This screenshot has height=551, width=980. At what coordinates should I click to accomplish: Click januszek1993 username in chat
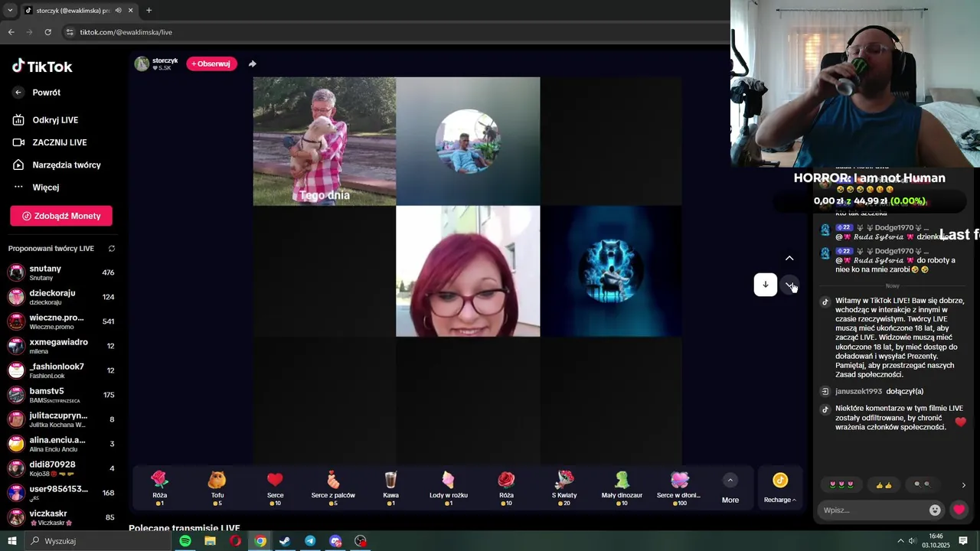(858, 391)
